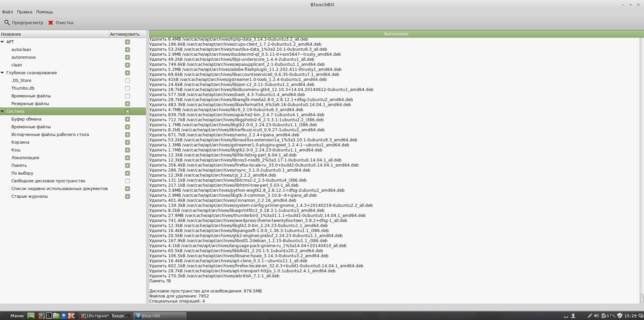Click the Очистка button label
The height and width of the screenshot is (320, 644).
coord(64,23)
